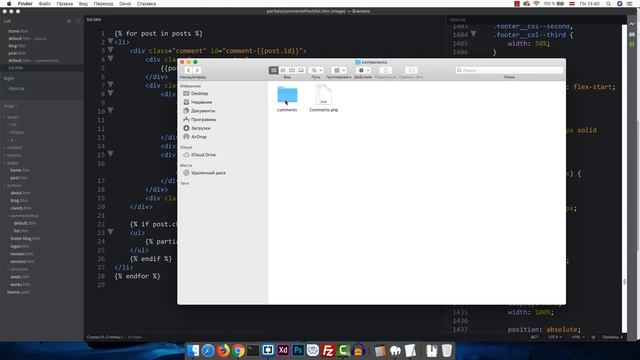Open Safari from the Dock
This screenshot has height=360, width=640.
pos(208,350)
